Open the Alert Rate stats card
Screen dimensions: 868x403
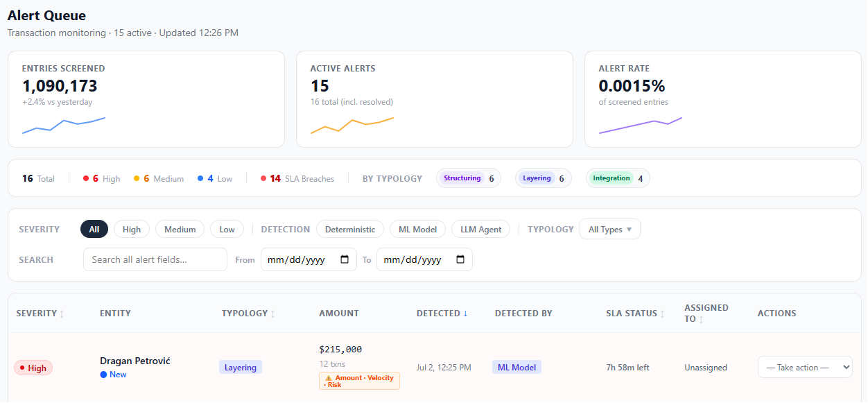[x=723, y=99]
